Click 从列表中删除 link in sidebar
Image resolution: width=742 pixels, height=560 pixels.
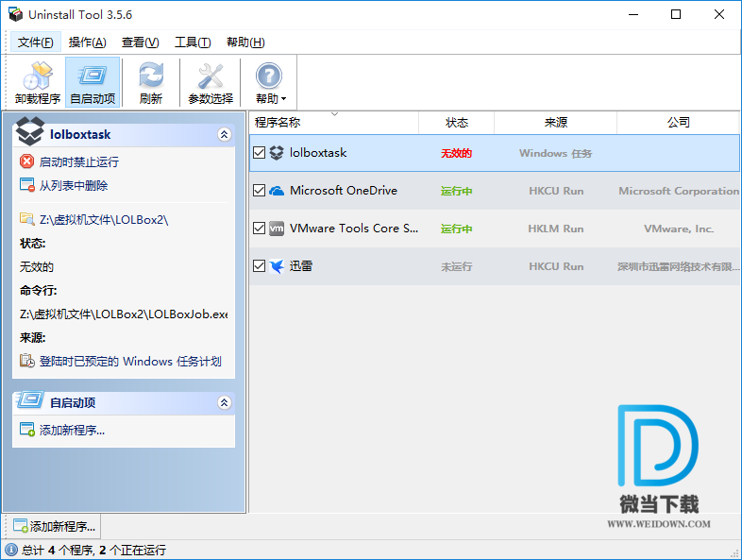point(74,185)
